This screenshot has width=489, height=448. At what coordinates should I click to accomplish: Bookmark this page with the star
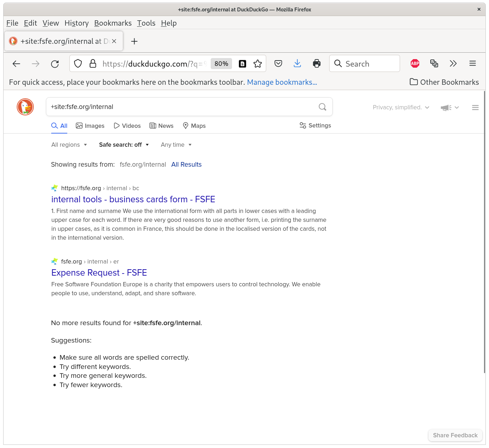click(258, 64)
